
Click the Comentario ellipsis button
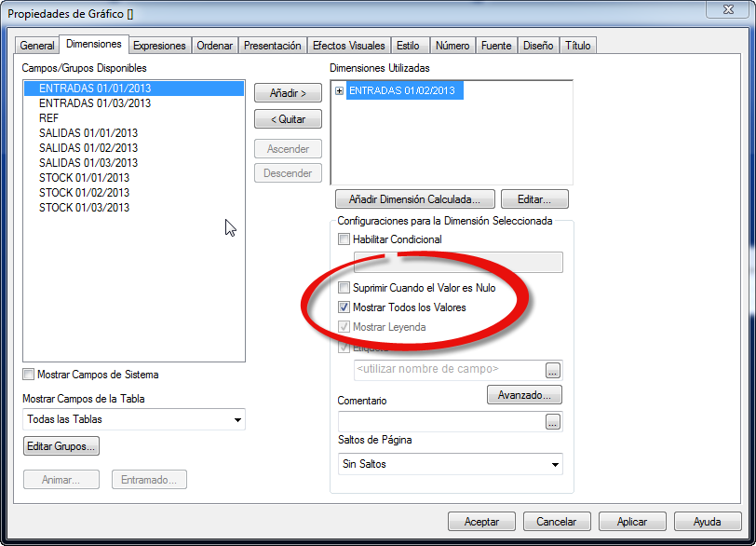[554, 421]
